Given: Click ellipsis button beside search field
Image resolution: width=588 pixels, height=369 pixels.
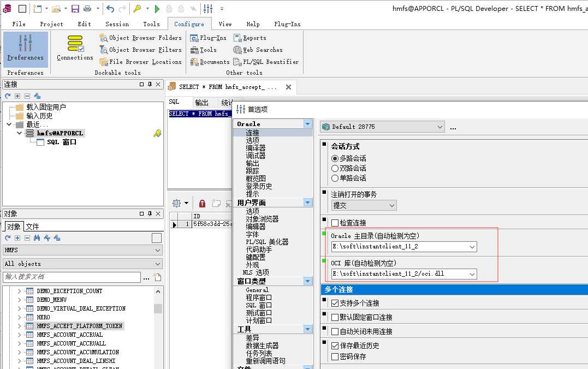Looking at the screenshot, I should (146, 277).
